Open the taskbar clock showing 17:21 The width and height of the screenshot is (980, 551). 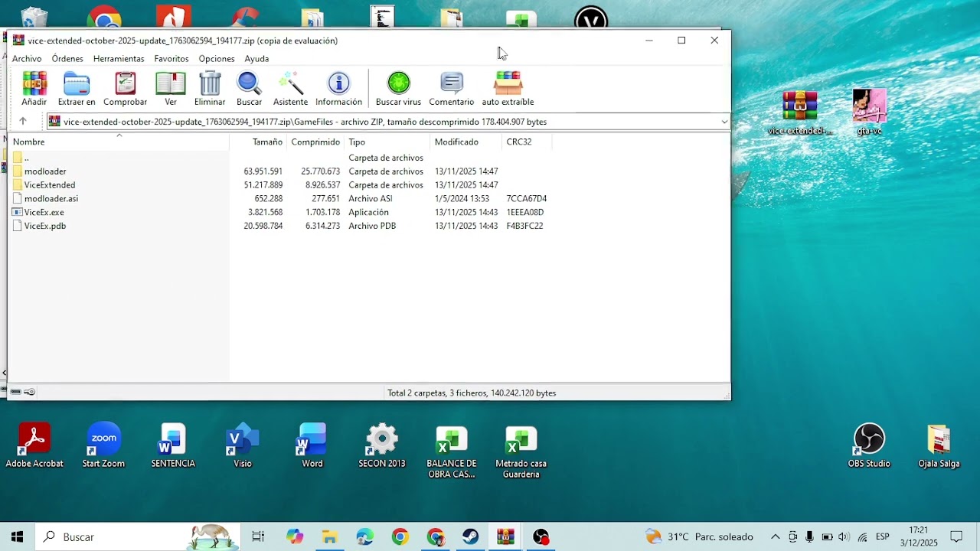coord(919,536)
